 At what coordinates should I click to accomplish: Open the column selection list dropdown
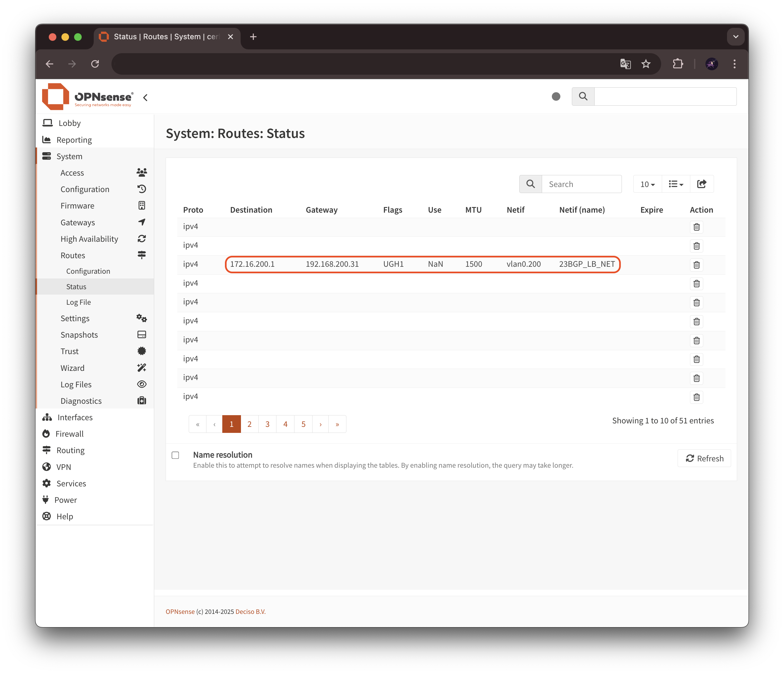676,184
